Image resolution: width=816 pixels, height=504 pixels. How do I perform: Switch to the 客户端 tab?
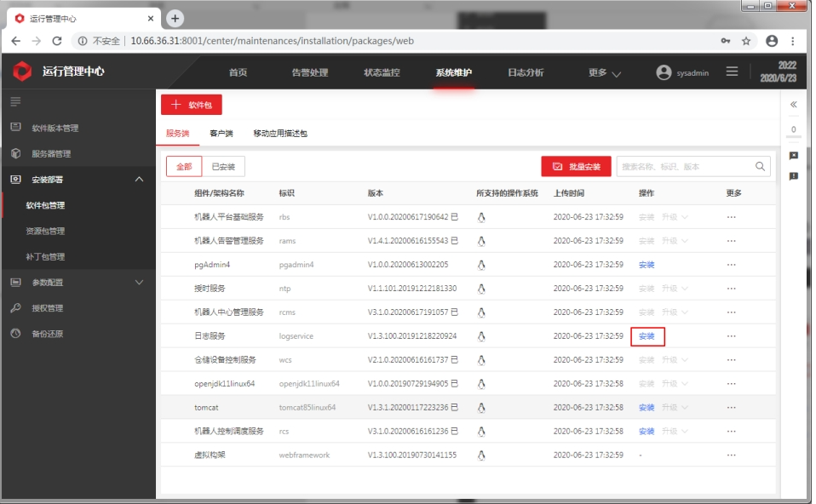(221, 134)
